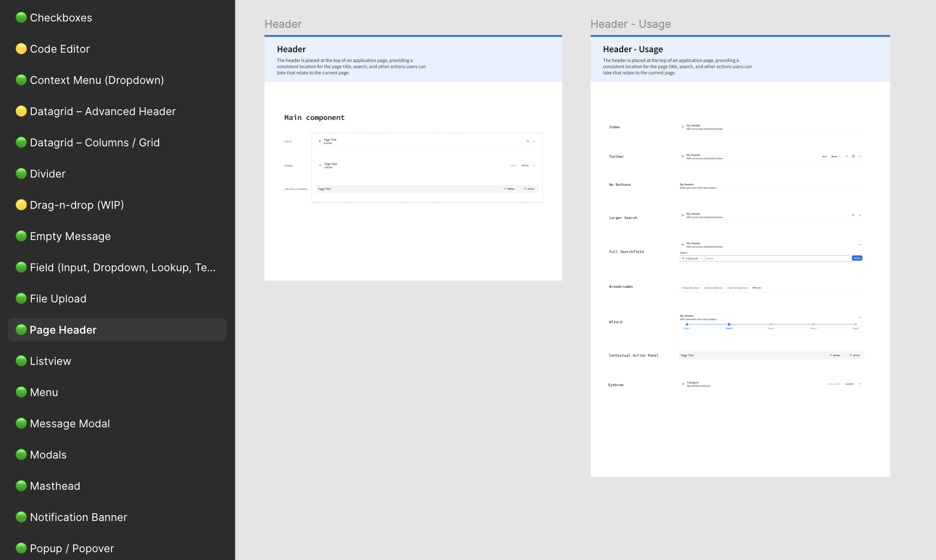This screenshot has height=560, width=936.
Task: Open Datagrid – Advanced Header page
Action: 117,111
